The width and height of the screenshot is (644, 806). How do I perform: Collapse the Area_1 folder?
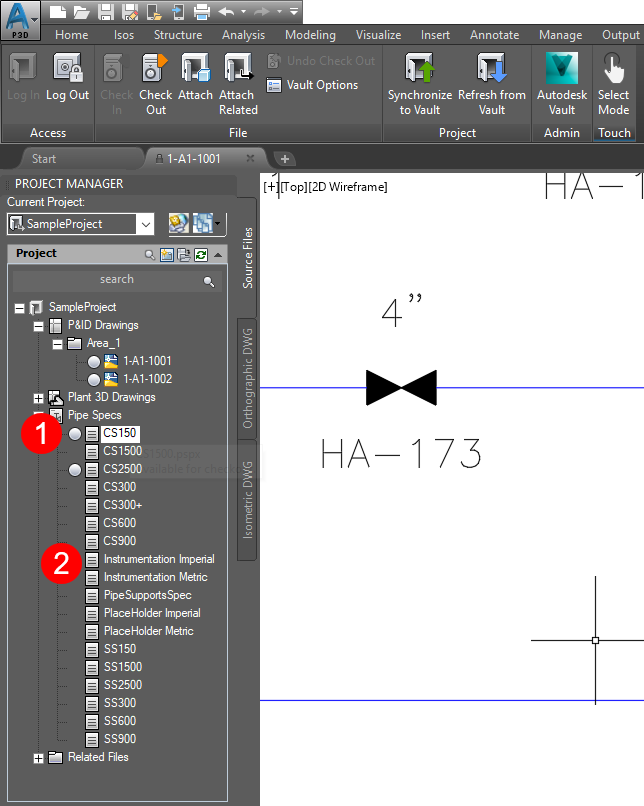point(57,343)
